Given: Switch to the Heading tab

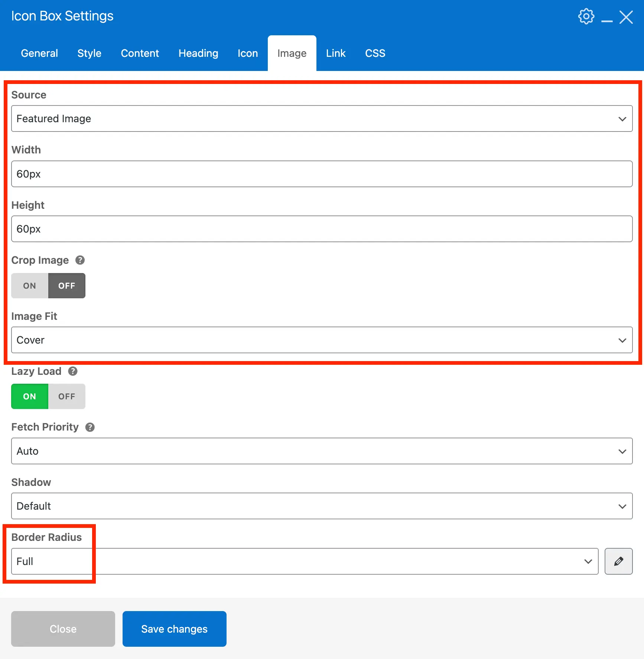Looking at the screenshot, I should (198, 53).
